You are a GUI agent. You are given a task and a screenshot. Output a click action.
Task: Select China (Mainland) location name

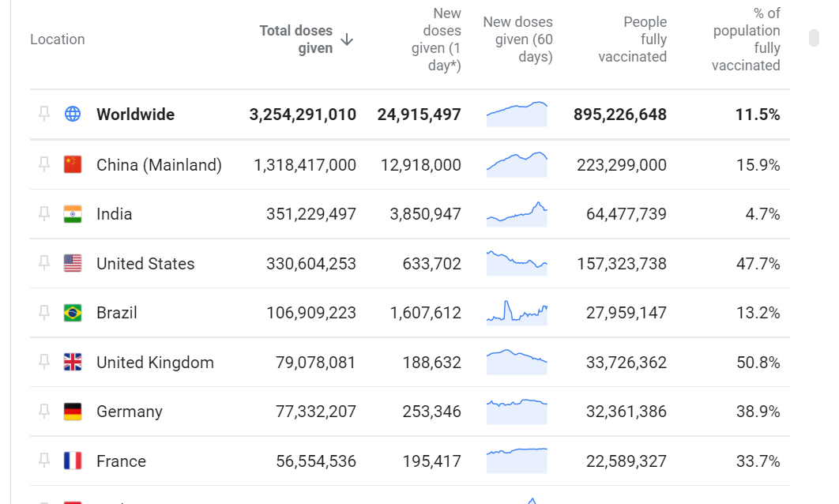click(x=159, y=164)
